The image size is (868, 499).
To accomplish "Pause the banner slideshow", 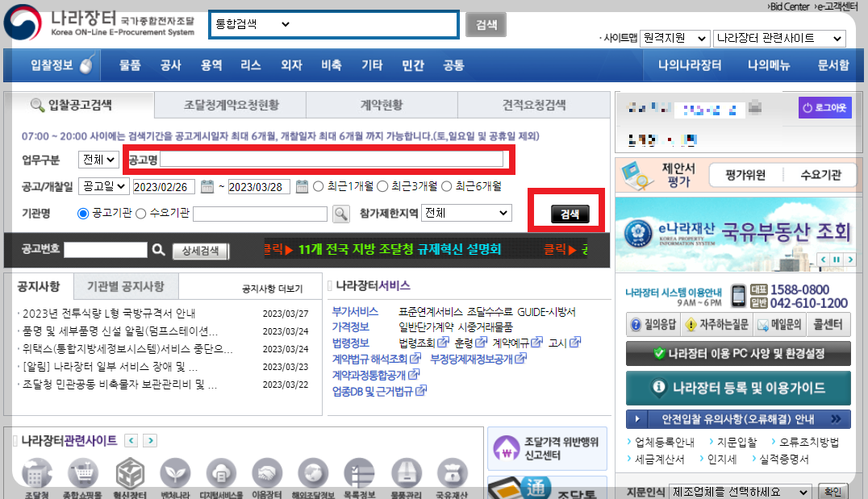I will pos(837,260).
